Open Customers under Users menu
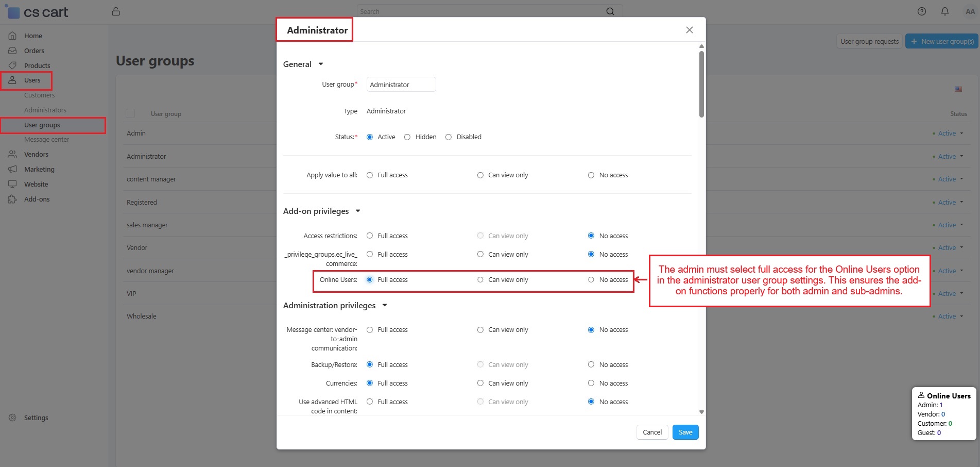This screenshot has width=980, height=467. click(39, 95)
